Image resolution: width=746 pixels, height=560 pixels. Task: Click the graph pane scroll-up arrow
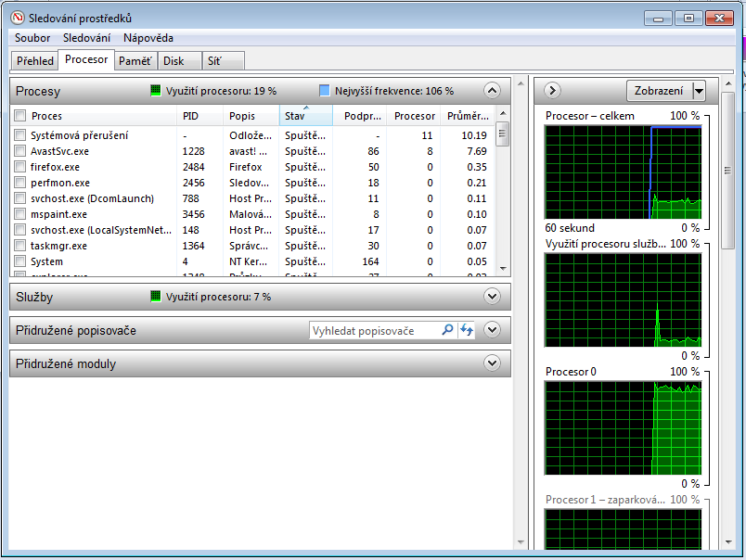click(x=728, y=83)
